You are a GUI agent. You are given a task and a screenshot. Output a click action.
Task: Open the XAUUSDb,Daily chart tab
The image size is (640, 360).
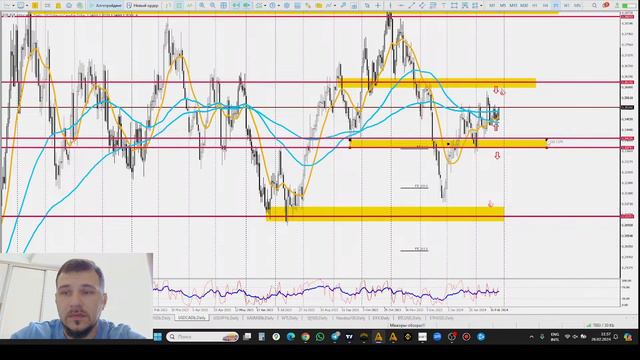point(260,318)
